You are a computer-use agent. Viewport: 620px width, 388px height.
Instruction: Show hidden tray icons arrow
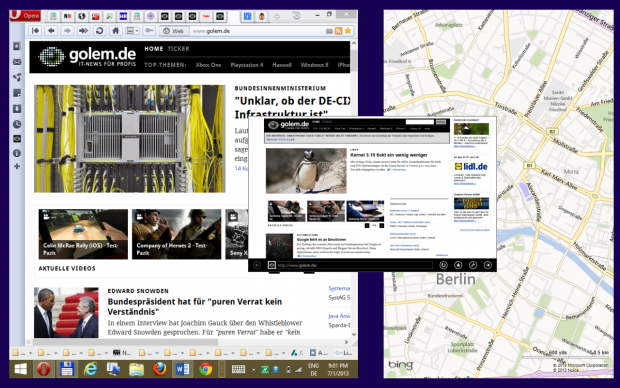[253, 370]
